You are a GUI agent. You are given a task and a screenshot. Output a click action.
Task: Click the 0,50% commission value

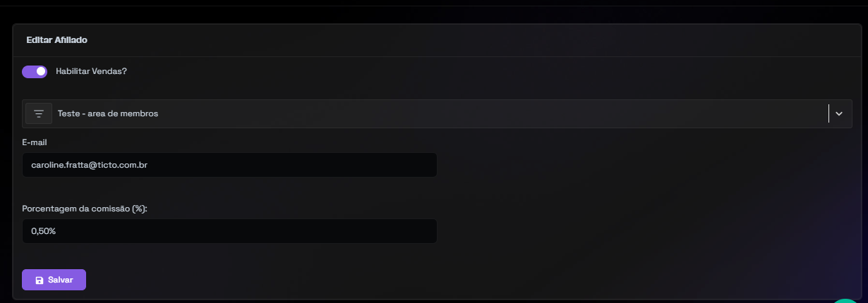[x=44, y=231]
